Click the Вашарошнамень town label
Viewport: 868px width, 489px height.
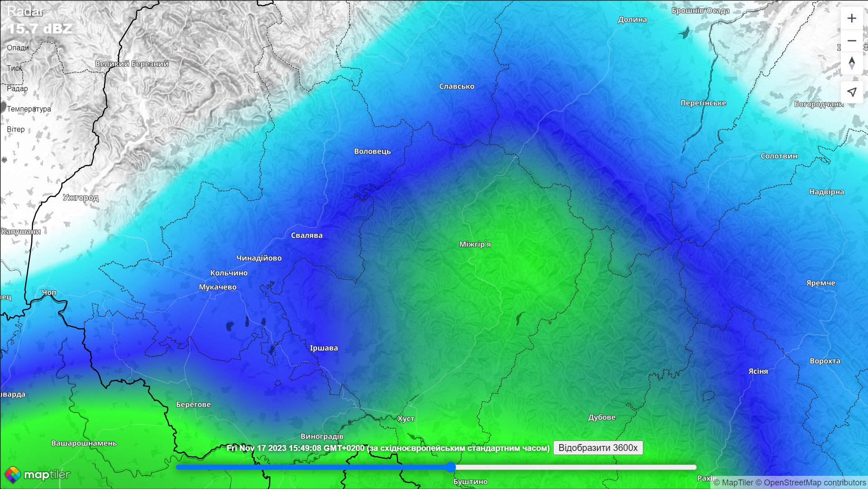pyautogui.click(x=84, y=443)
